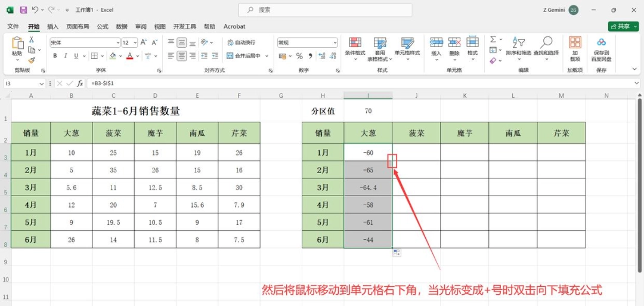Viewport: 644px width, 306px height.
Task: Click the Add-ins (加载项) icon
Action: 575,42
